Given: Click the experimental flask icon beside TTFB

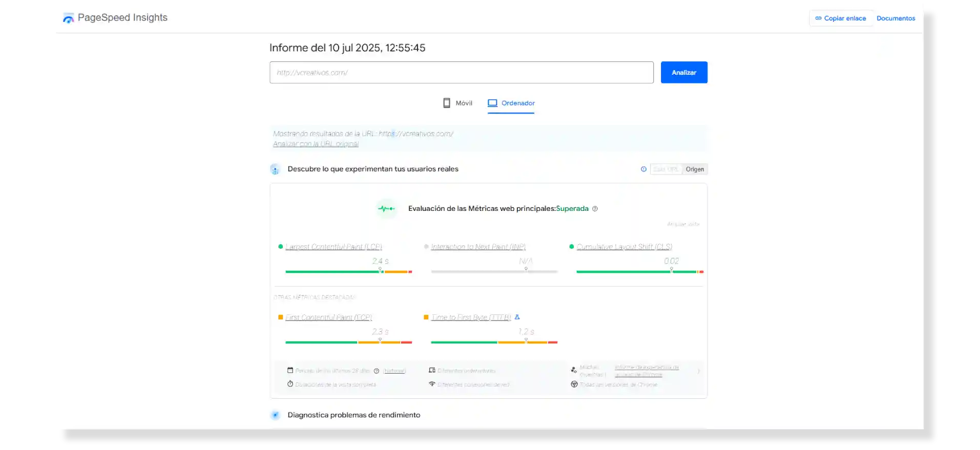Looking at the screenshot, I should point(517,317).
